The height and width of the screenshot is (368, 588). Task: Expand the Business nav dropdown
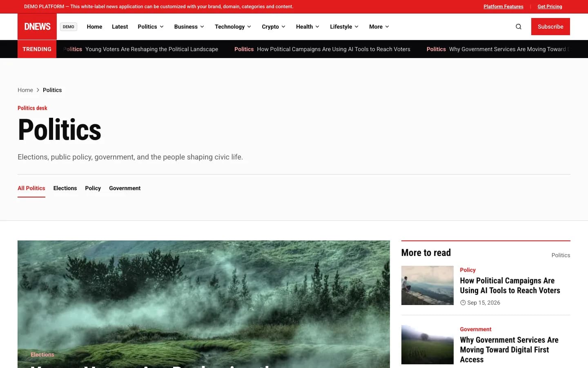coord(189,27)
